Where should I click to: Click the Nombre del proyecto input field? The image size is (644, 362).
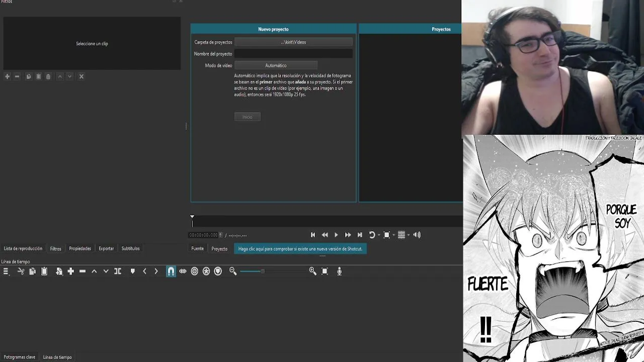tap(293, 54)
